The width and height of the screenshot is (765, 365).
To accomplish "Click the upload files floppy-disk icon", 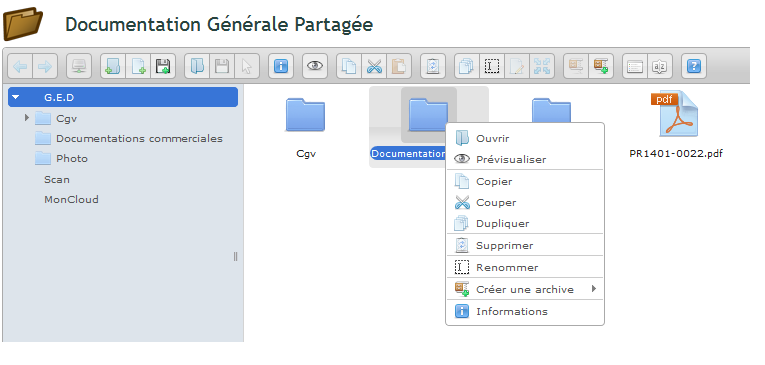I will (x=163, y=66).
